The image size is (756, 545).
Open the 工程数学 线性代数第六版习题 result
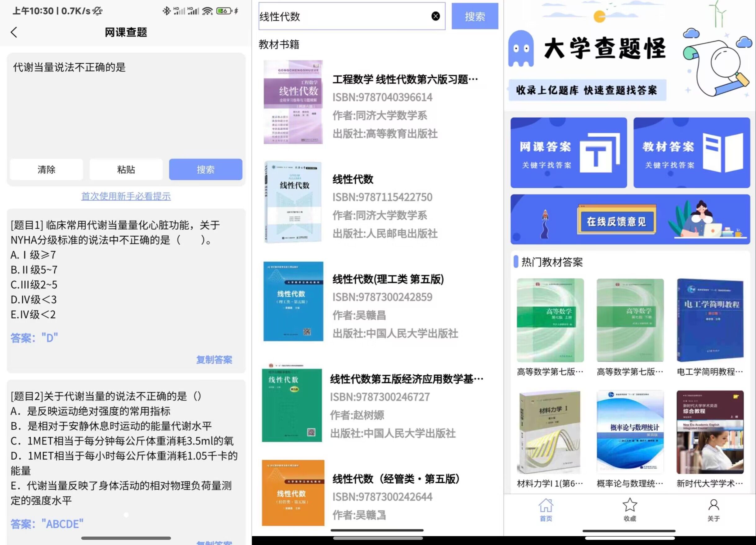pyautogui.click(x=405, y=80)
